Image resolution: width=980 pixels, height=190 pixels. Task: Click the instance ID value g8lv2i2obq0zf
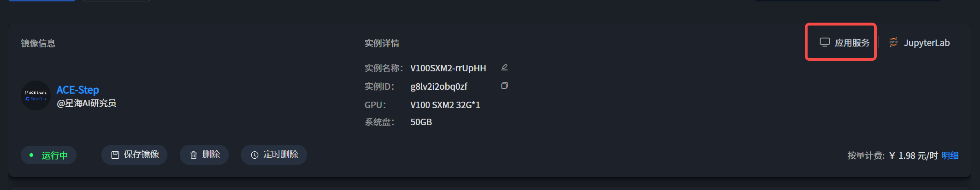439,86
